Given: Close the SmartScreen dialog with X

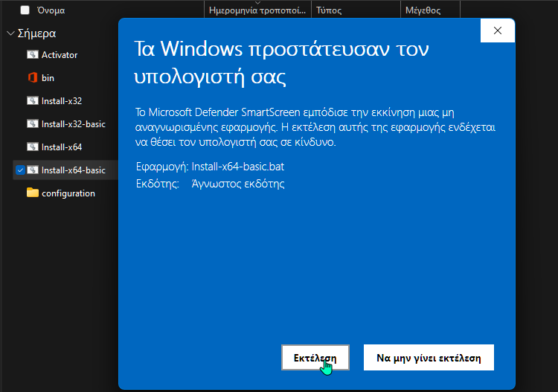Looking at the screenshot, I should tap(498, 30).
